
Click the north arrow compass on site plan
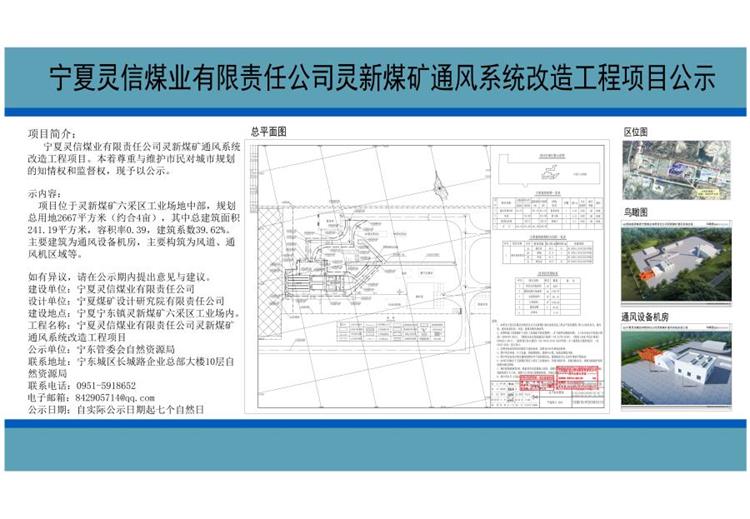pyautogui.click(x=441, y=186)
